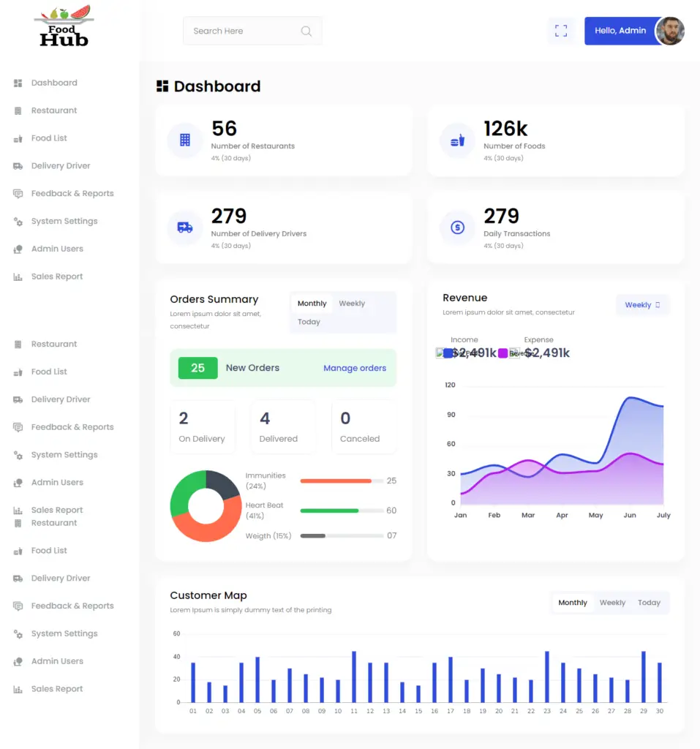Select Weekly tab in Customer Map
The height and width of the screenshot is (749, 700).
point(612,603)
